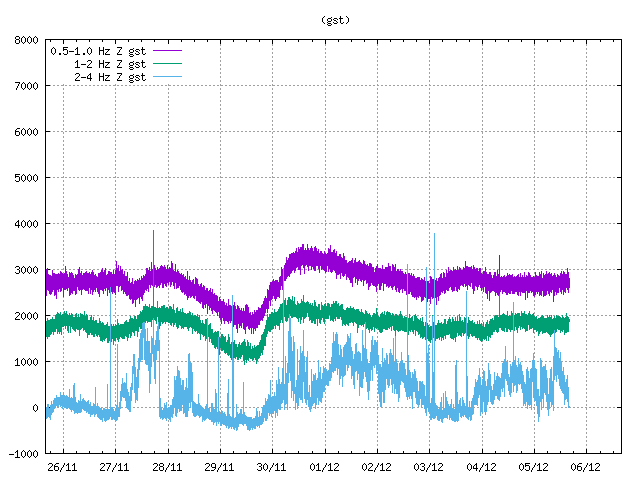Click the 0 value on y-axis

(35, 408)
